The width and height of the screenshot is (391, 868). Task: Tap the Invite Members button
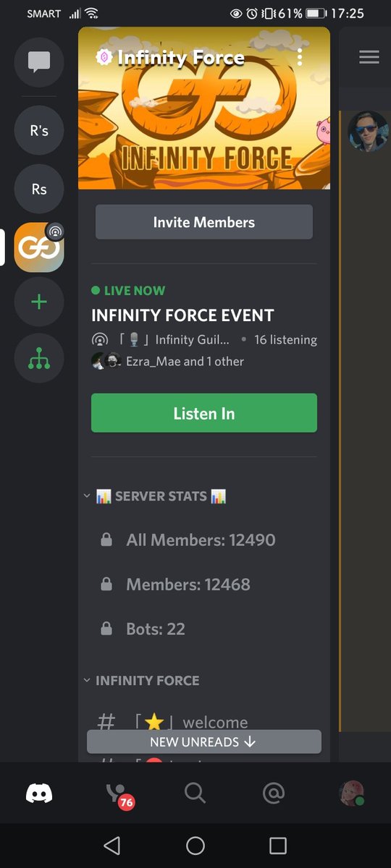(204, 222)
